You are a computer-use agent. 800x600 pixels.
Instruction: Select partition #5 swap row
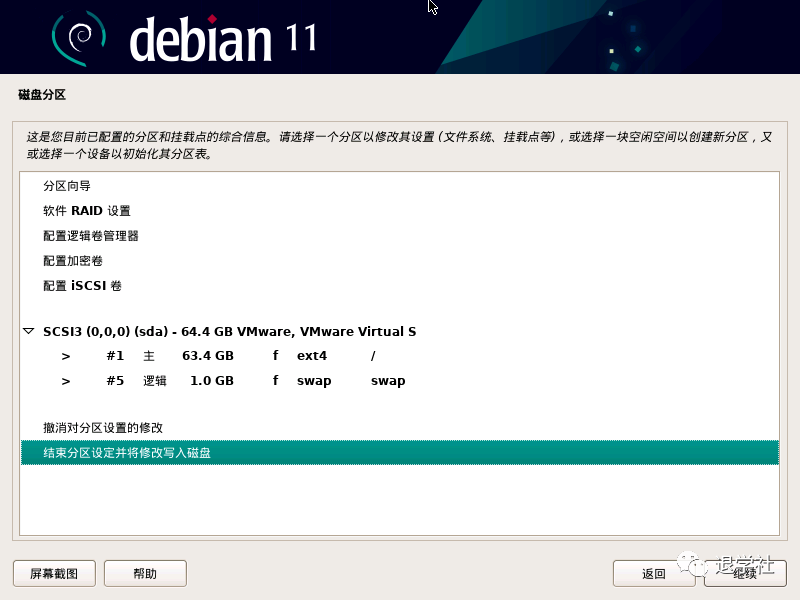tap(399, 381)
